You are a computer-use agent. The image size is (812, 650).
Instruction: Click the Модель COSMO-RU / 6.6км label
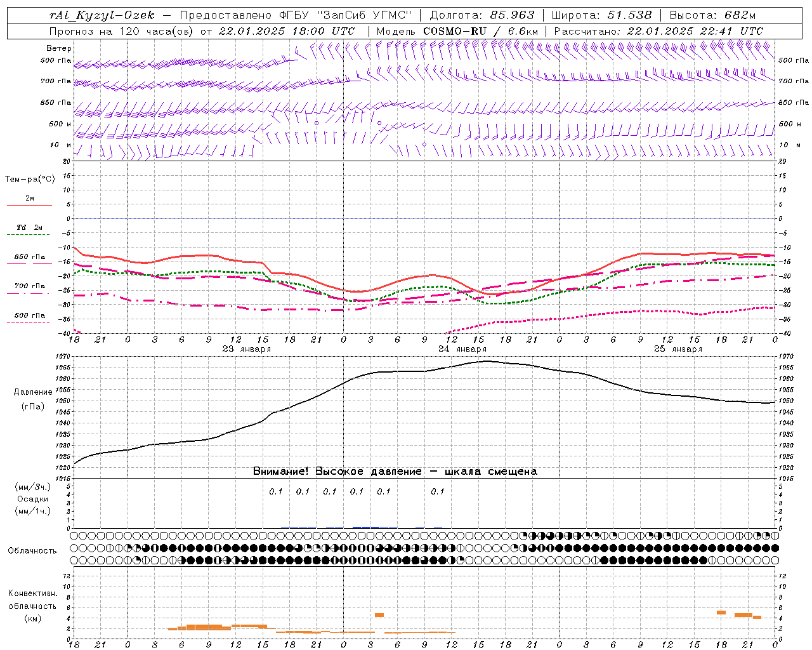point(457,31)
